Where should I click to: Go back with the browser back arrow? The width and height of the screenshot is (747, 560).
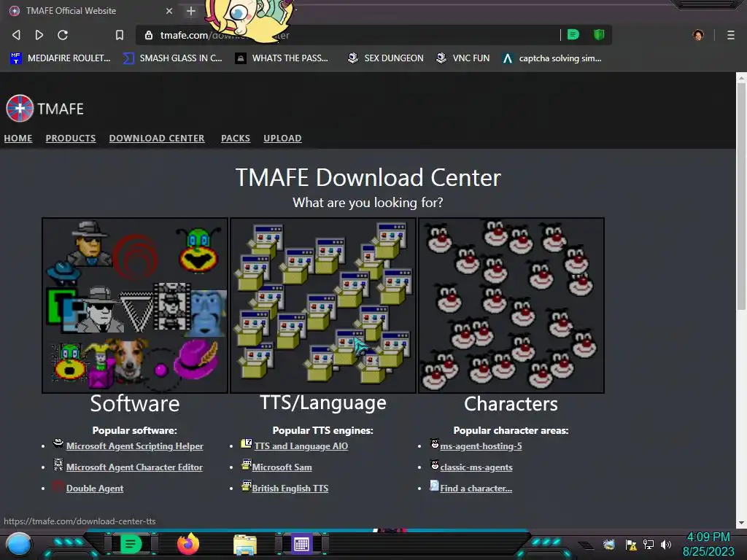16,35
